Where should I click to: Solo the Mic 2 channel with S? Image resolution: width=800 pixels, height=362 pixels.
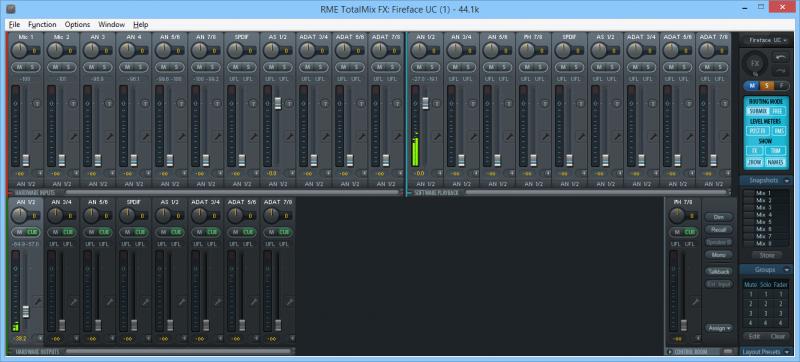pos(68,67)
